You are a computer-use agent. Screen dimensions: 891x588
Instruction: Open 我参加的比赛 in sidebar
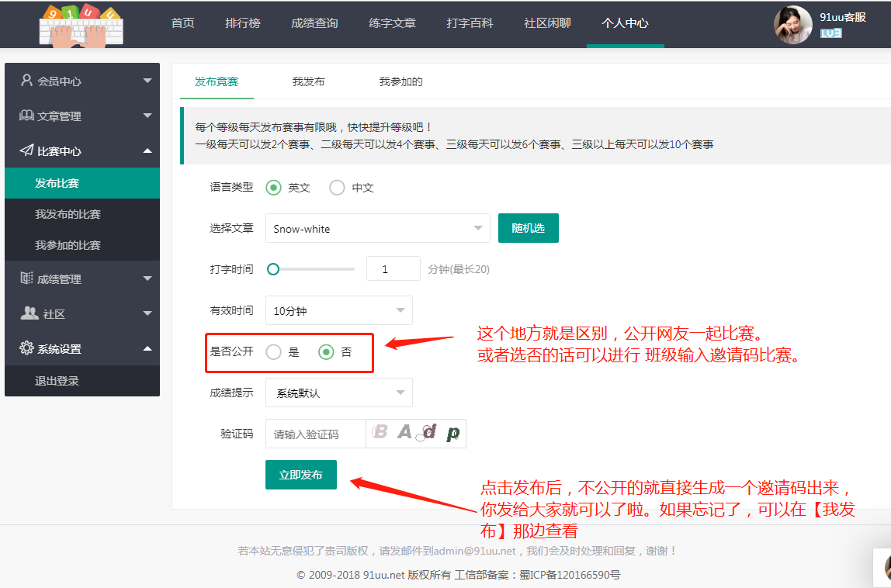click(82, 245)
